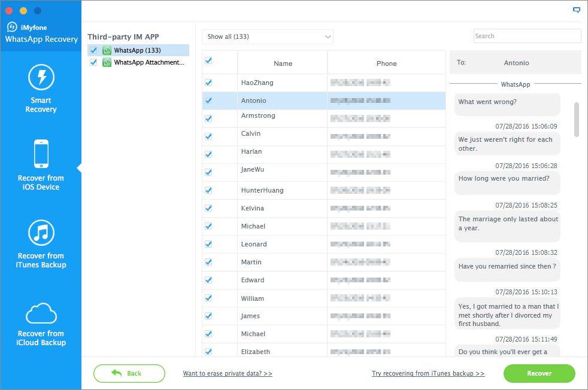Select the Edward contact row
Viewport: 588px width, 390px height.
[x=323, y=280]
